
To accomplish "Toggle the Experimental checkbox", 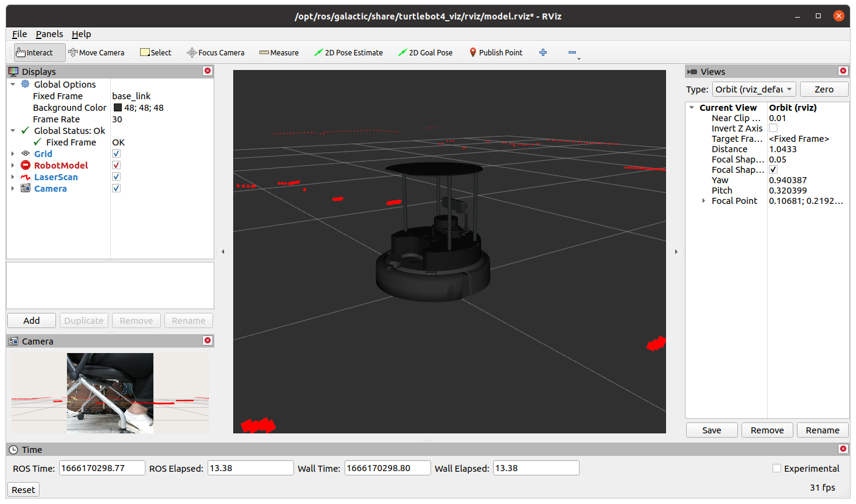I will [777, 468].
